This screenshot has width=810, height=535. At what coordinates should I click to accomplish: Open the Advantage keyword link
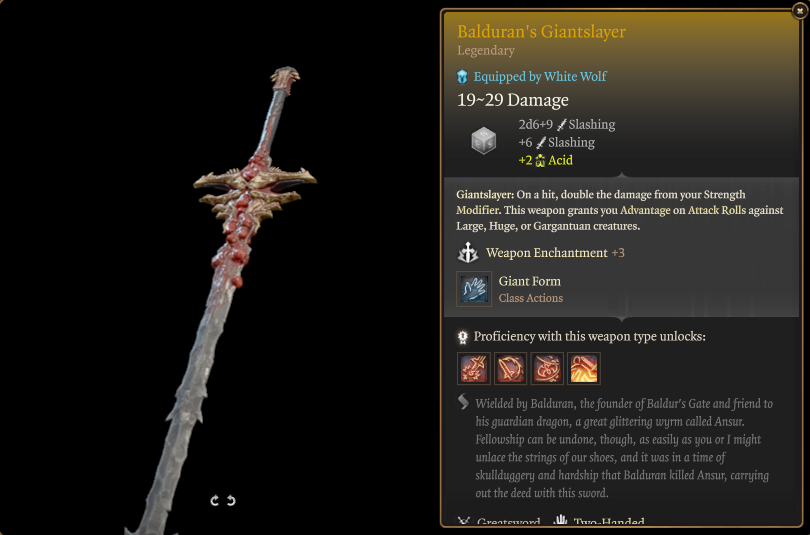pyautogui.click(x=645, y=210)
